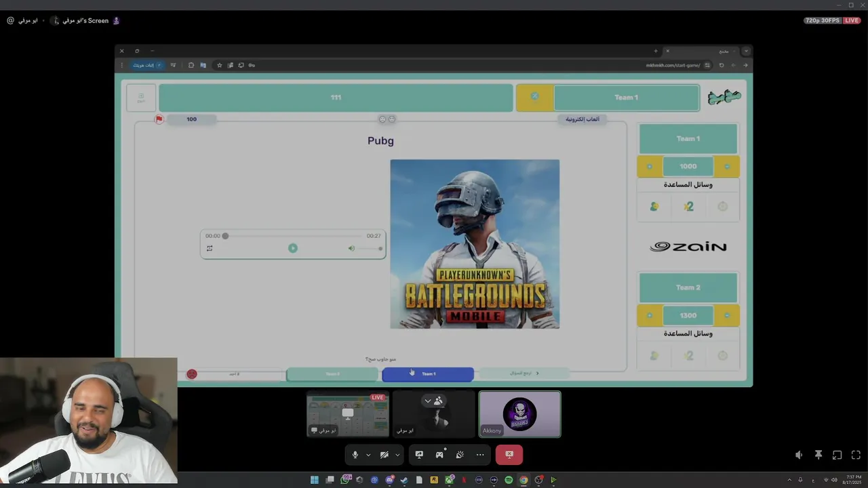Viewport: 868px width, 488px height.
Task: Reload the shared browser page
Action: pos(722,65)
